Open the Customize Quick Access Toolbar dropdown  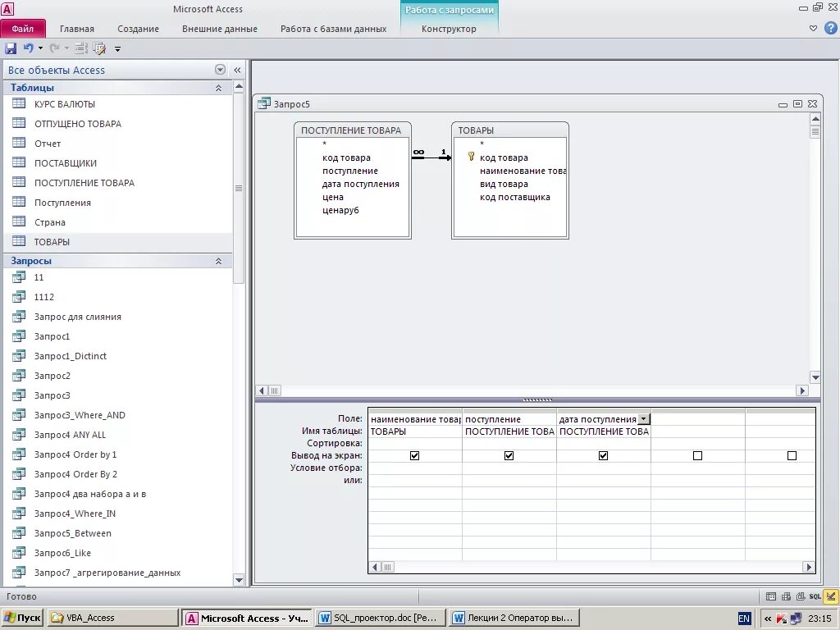(x=117, y=49)
